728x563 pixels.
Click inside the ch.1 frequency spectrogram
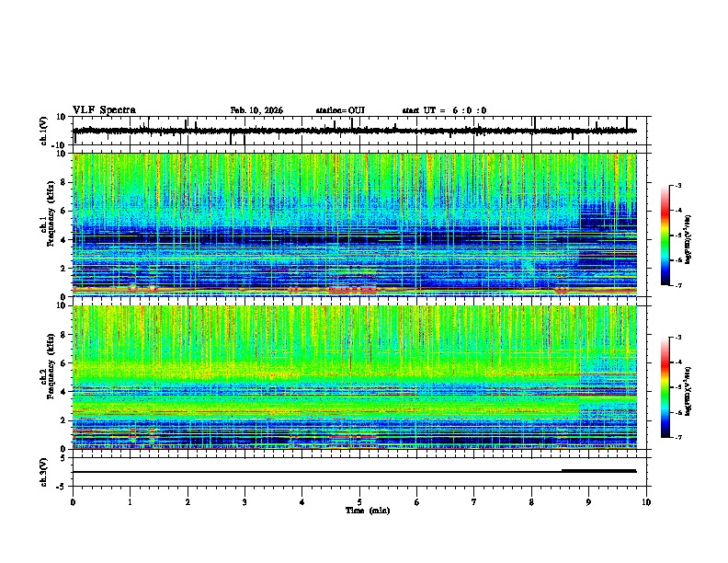[x=354, y=224]
